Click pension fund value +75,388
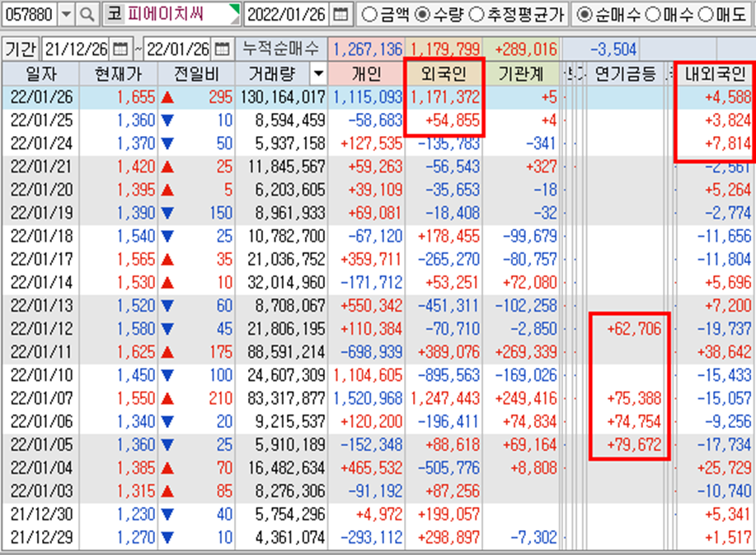This screenshot has width=756, height=555. pyautogui.click(x=634, y=398)
